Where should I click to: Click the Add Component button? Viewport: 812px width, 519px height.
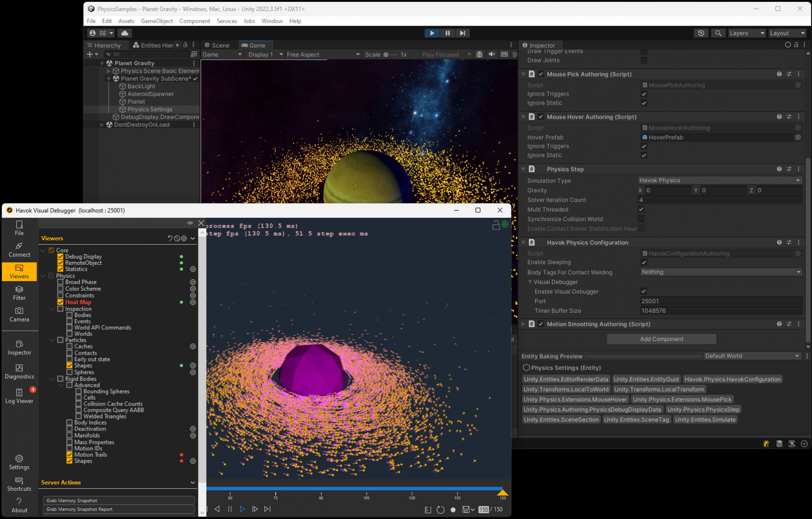pyautogui.click(x=662, y=339)
